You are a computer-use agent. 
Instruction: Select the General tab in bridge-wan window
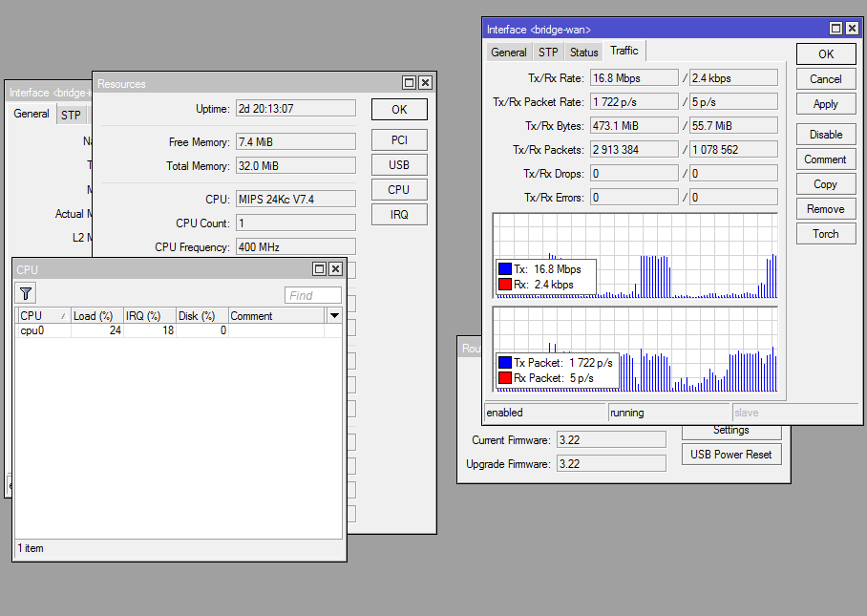[x=509, y=53]
